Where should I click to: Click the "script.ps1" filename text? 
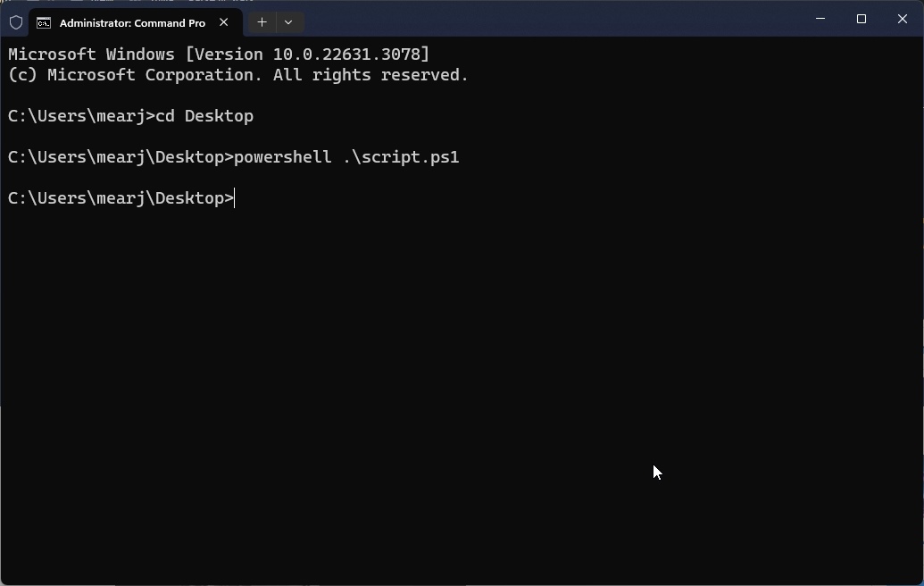click(410, 157)
